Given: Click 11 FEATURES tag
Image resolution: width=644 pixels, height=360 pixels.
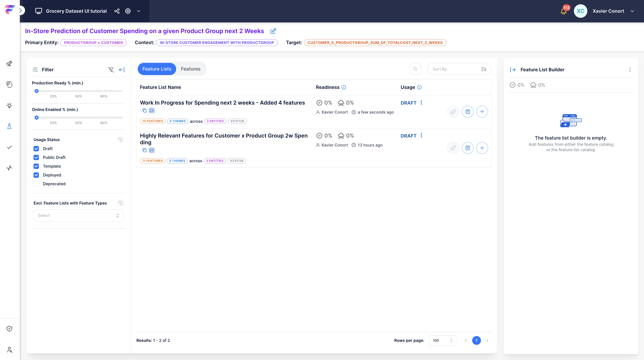Looking at the screenshot, I should pos(152,161).
